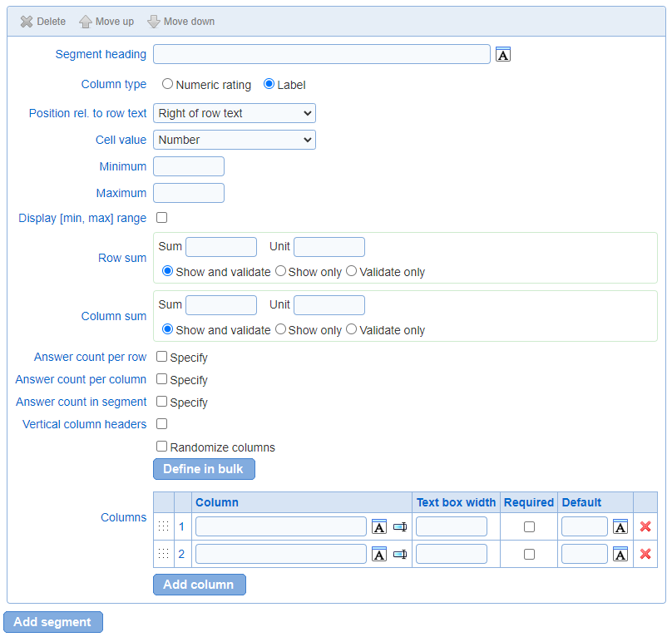
Task: Grab the drag handle of column row 2
Action: click(x=163, y=554)
